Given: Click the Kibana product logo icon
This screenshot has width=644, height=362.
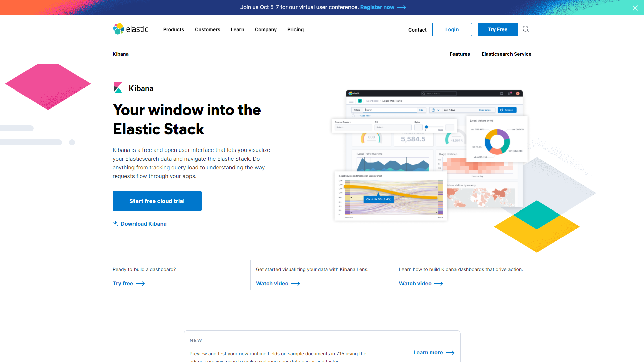Looking at the screenshot, I should click(118, 88).
